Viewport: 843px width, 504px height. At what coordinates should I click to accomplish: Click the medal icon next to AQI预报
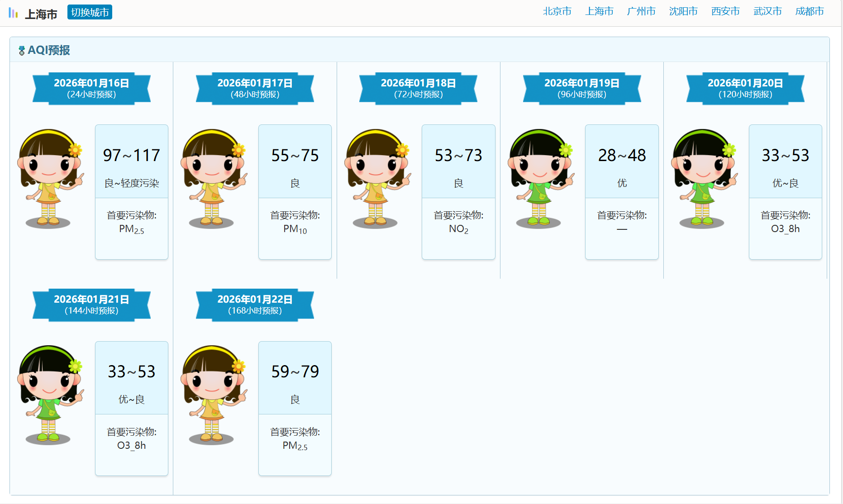(x=21, y=51)
